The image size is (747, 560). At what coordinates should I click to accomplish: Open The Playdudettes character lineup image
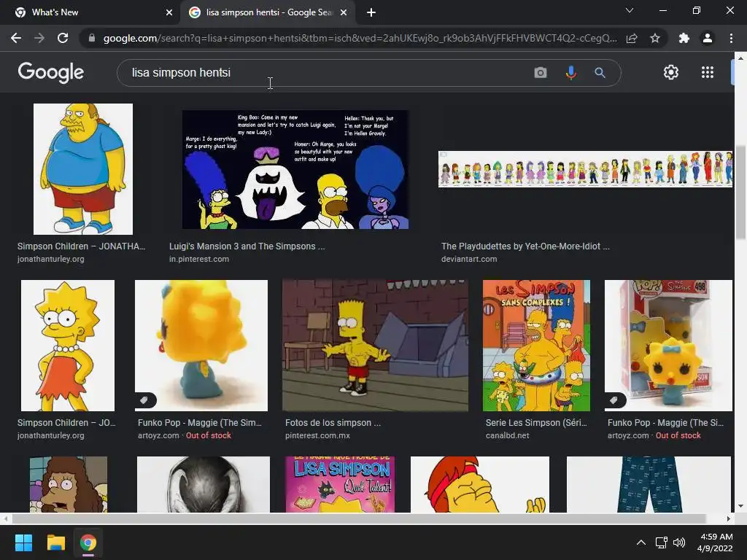pos(585,169)
